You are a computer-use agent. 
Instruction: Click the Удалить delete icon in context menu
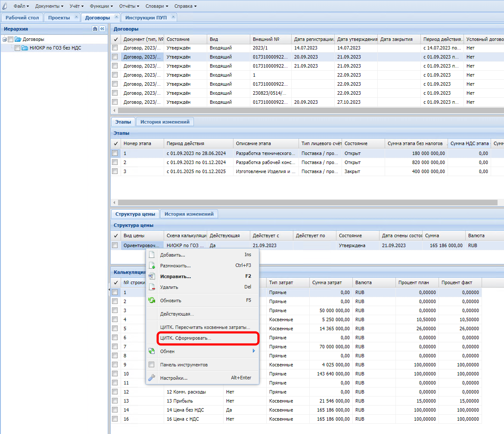pyautogui.click(x=152, y=287)
